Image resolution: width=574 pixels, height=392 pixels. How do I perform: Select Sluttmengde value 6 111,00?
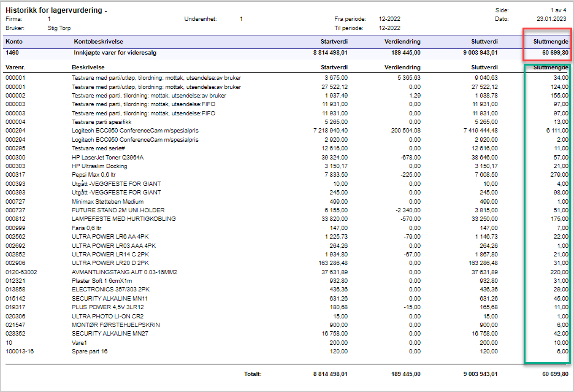pyautogui.click(x=557, y=131)
